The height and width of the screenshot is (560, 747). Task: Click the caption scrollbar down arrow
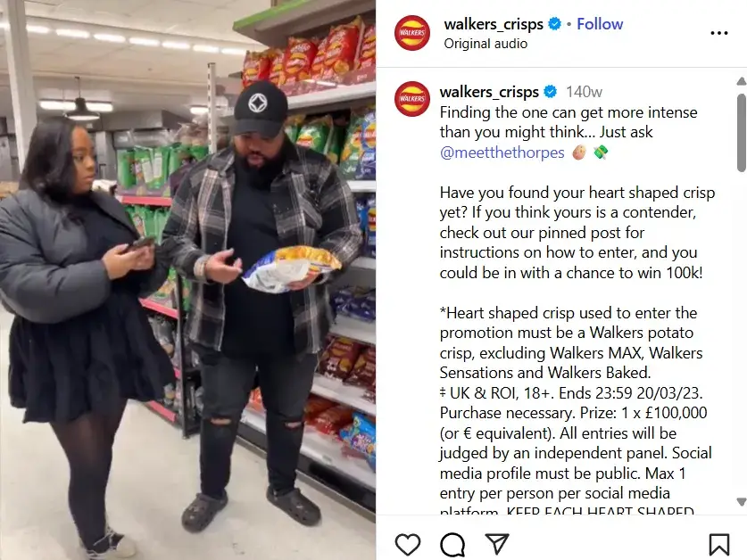(x=742, y=501)
